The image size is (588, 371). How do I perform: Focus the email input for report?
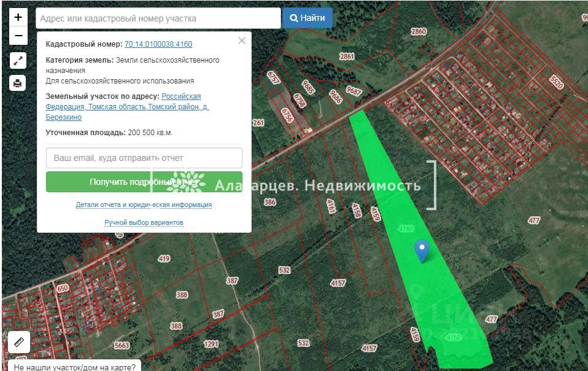click(x=144, y=158)
